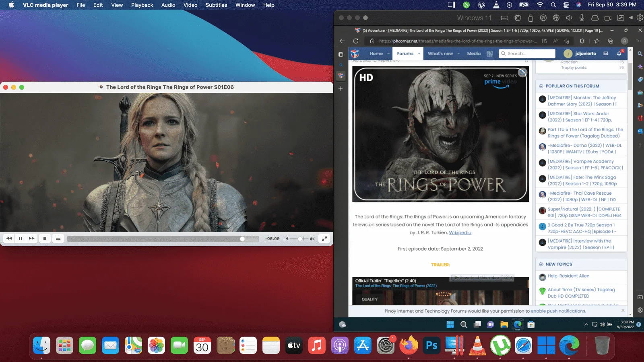Click enable push notifications link

(x=558, y=311)
